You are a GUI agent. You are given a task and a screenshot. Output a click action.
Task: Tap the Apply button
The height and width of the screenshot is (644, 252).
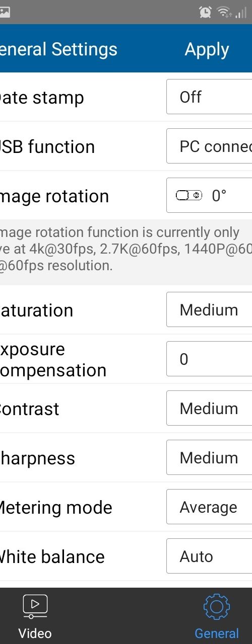pyautogui.click(x=207, y=49)
